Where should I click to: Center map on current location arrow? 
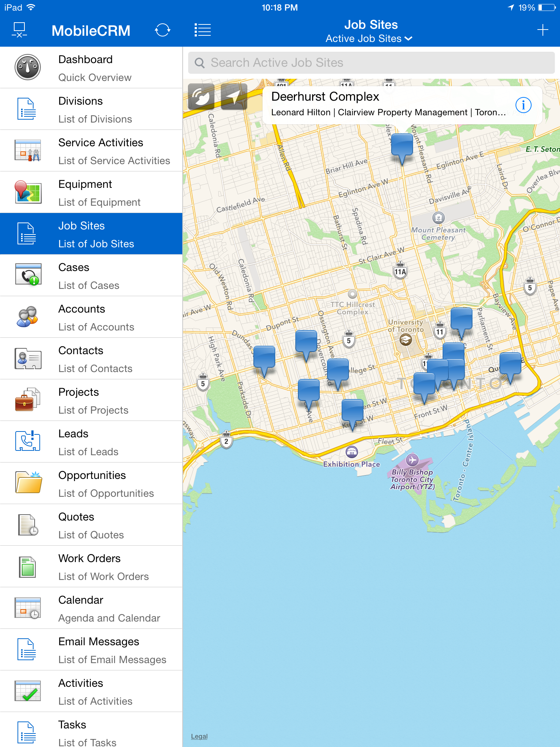click(234, 97)
